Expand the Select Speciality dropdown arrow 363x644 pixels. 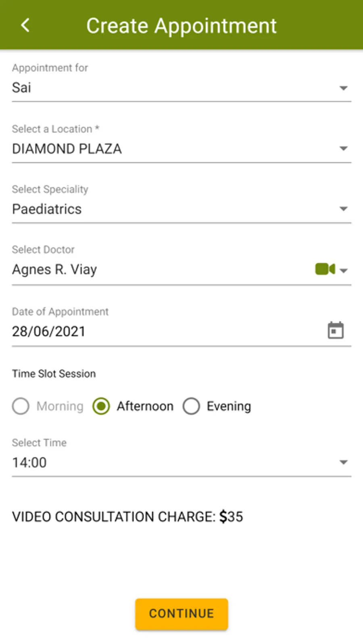[x=343, y=209]
